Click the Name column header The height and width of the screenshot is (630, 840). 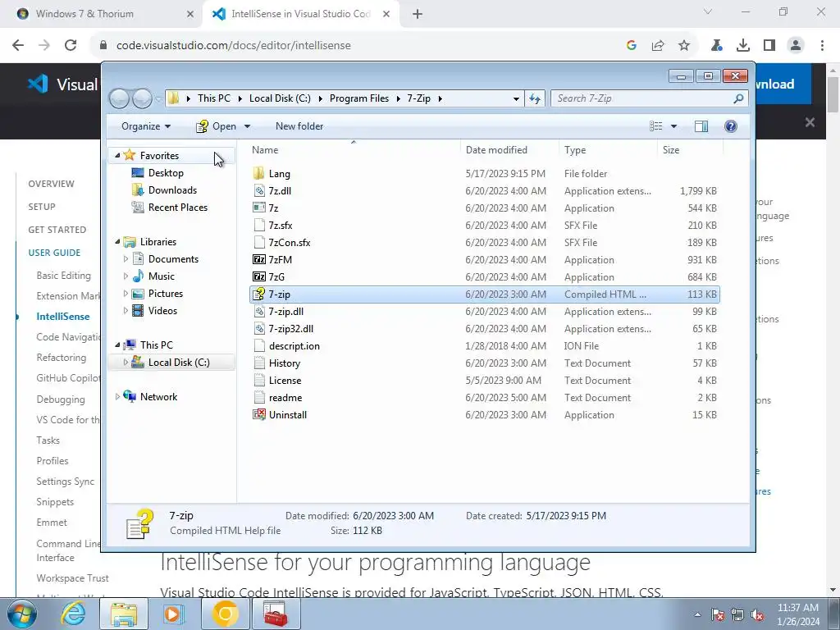click(353, 150)
